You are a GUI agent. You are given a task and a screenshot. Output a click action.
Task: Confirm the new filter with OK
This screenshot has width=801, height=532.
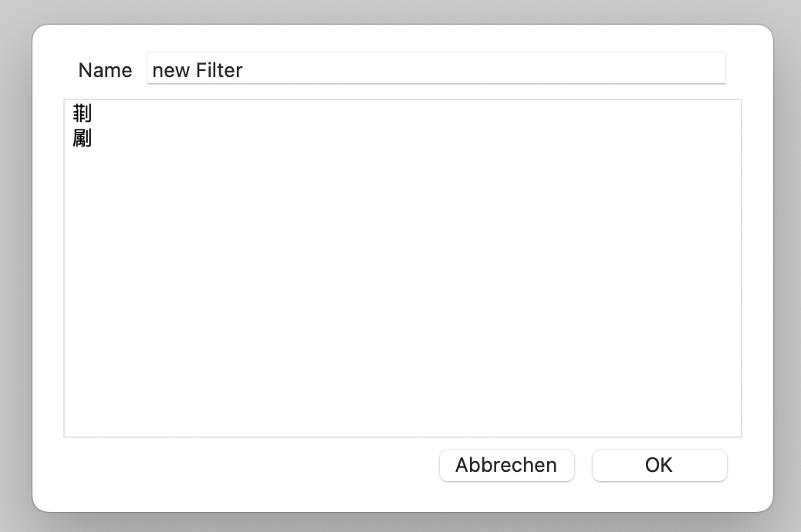659,465
